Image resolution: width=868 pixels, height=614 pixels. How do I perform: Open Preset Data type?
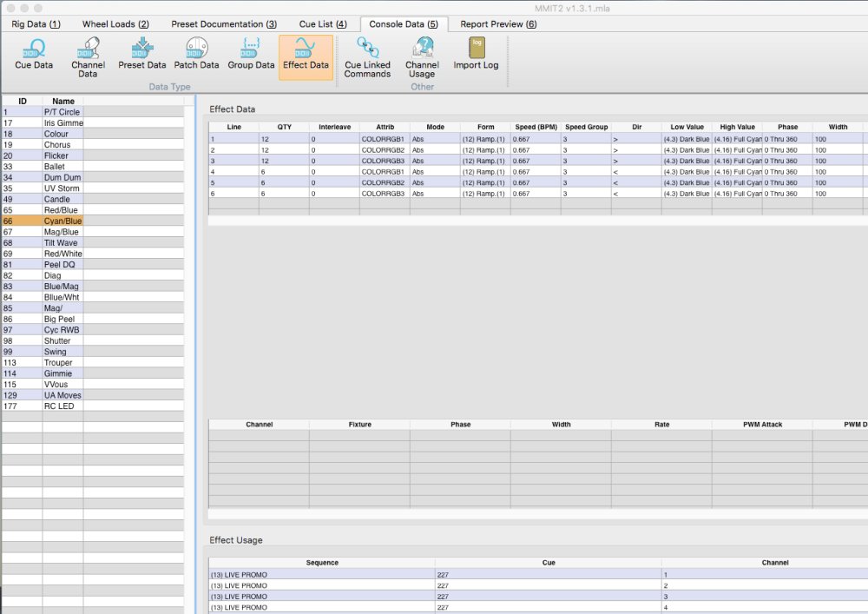coord(142,54)
